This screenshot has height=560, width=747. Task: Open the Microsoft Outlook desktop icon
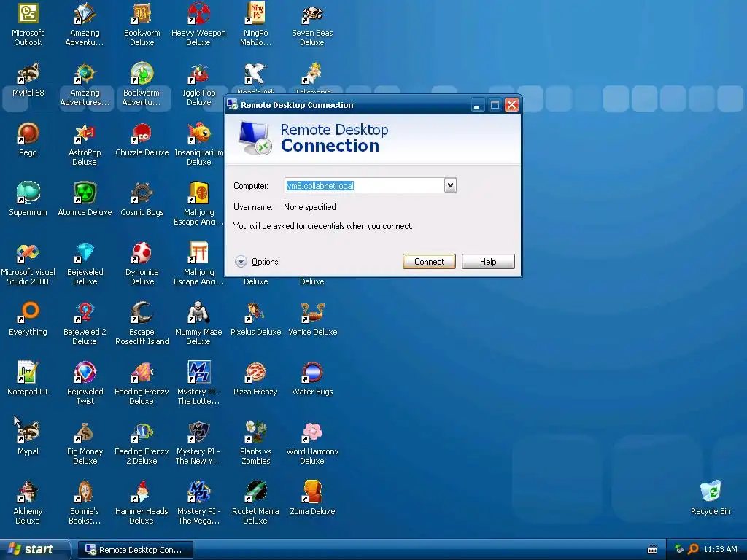click(x=28, y=13)
